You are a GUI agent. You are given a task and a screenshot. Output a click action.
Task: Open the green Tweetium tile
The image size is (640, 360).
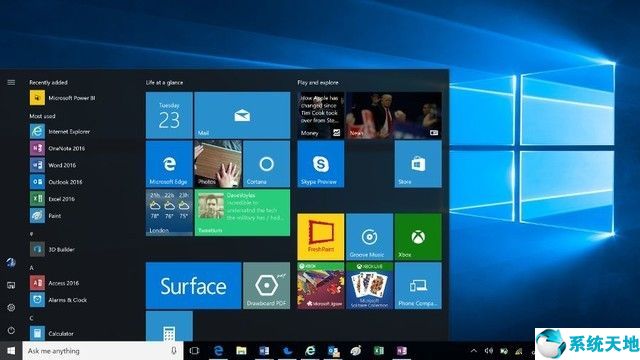click(x=242, y=212)
